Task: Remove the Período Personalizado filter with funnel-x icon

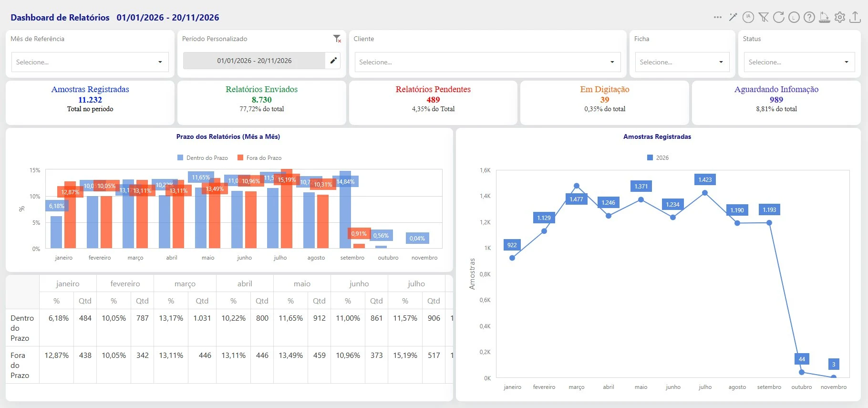Action: (x=337, y=39)
